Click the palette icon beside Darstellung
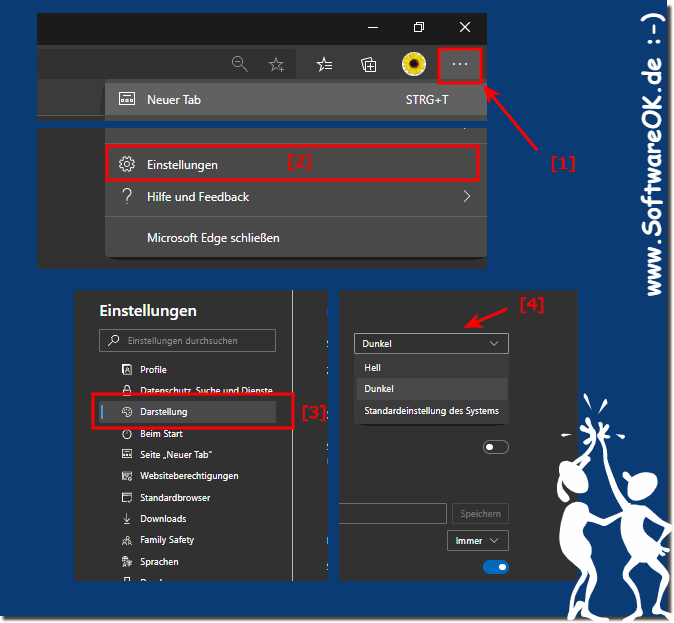This screenshot has width=674, height=623. (x=127, y=411)
